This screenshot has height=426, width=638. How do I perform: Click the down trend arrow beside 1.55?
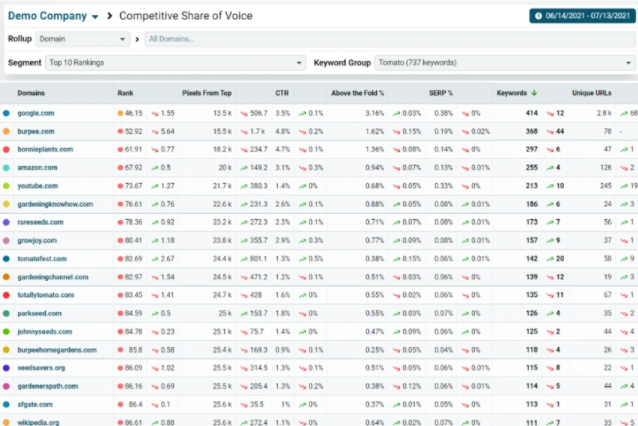tap(155, 114)
